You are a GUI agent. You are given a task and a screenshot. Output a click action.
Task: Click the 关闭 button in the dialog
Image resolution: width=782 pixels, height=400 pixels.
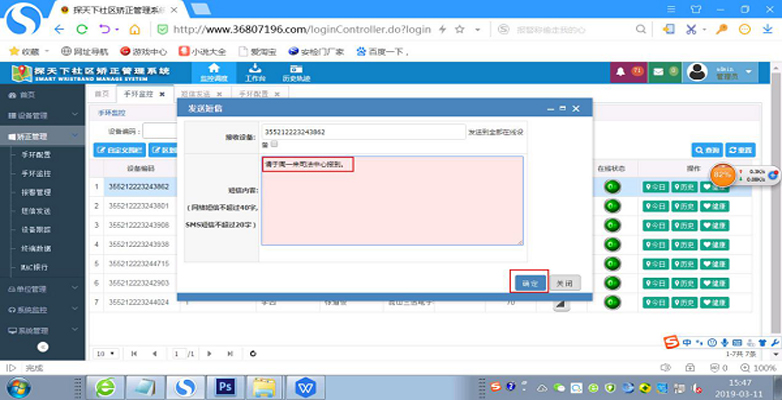coord(565,283)
